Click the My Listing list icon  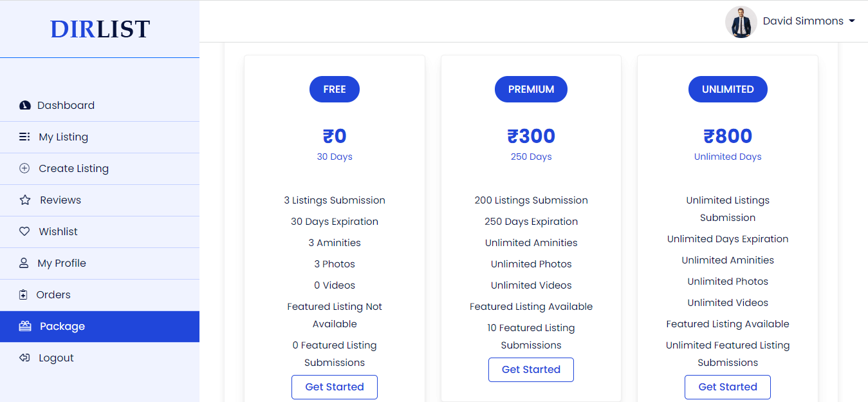click(x=24, y=137)
